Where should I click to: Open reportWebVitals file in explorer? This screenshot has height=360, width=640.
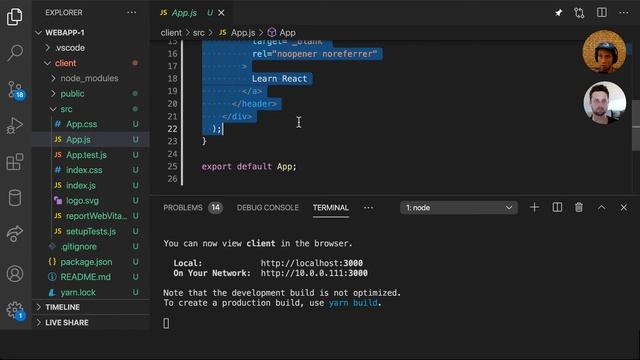tap(96, 216)
